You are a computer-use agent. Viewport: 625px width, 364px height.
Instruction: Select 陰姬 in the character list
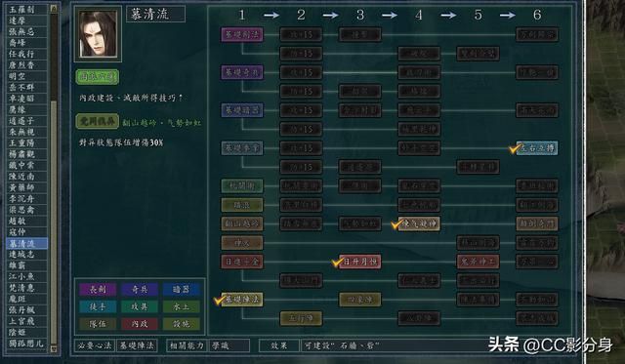point(26,332)
